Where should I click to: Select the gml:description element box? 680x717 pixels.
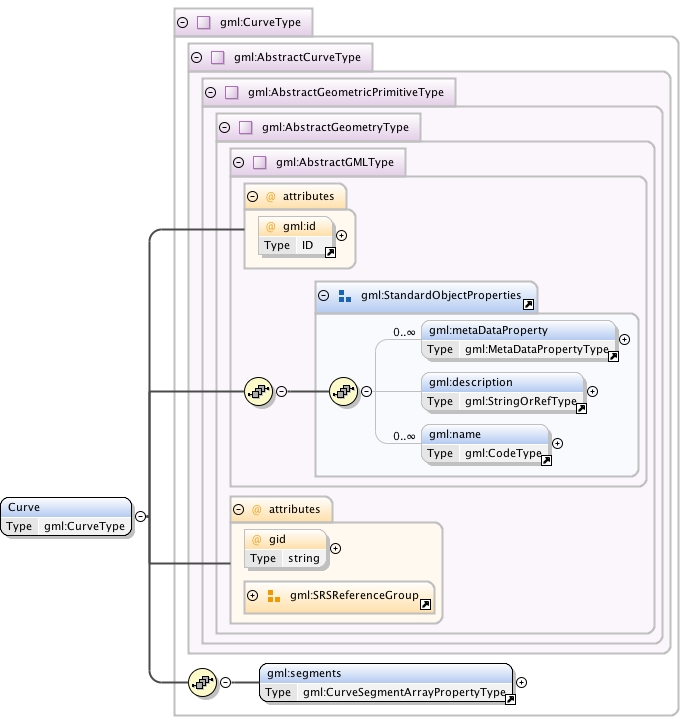(503, 392)
